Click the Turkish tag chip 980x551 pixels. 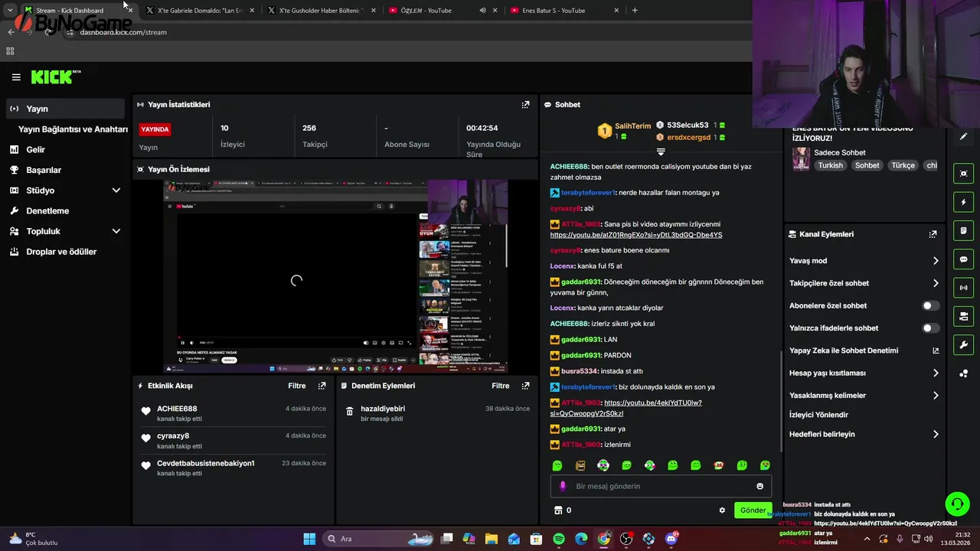830,165
